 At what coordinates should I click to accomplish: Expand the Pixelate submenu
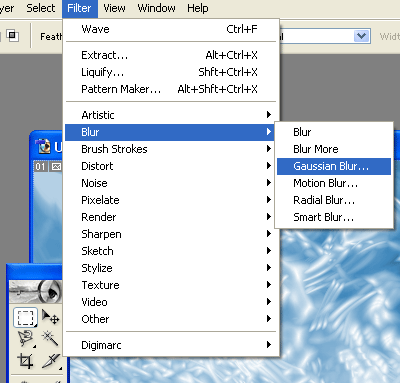[x=170, y=200]
